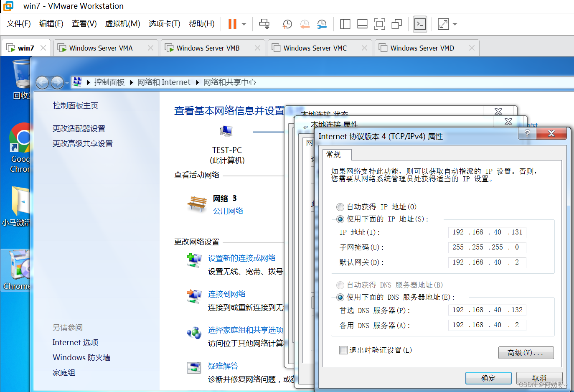The width and height of the screenshot is (574, 392).
Task: Click the 高级(V)... button
Action: pos(526,353)
